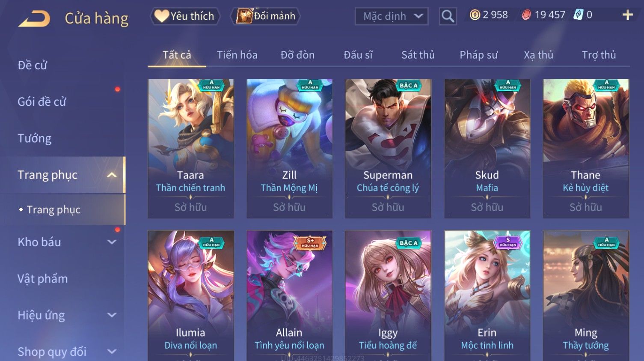Open the Mặc định sorting dropdown
The width and height of the screenshot is (644, 361).
point(392,16)
